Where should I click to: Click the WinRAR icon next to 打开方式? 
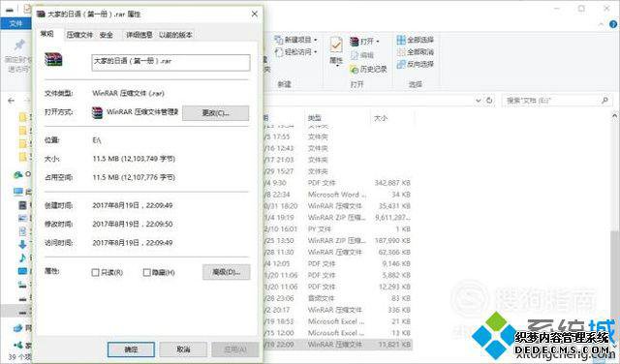[97, 112]
